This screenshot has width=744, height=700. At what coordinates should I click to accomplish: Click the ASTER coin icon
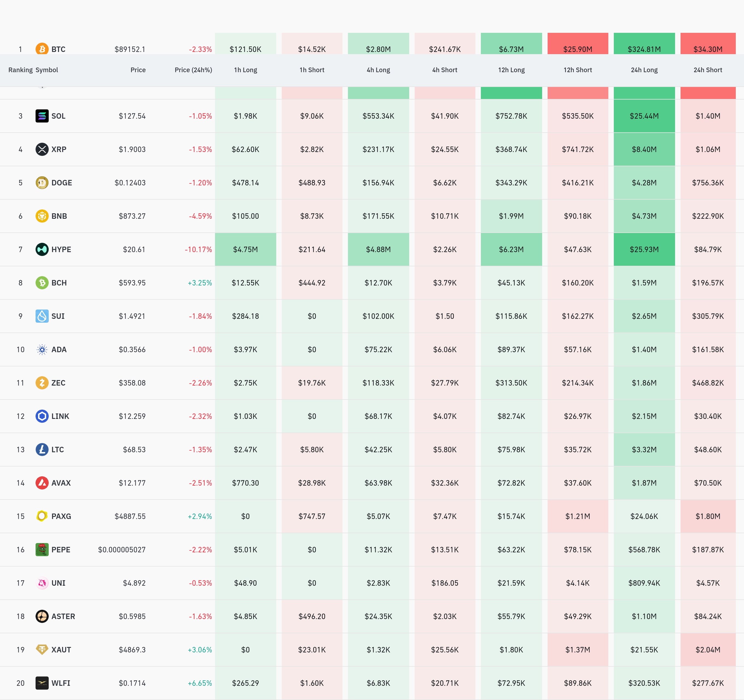pyautogui.click(x=42, y=616)
